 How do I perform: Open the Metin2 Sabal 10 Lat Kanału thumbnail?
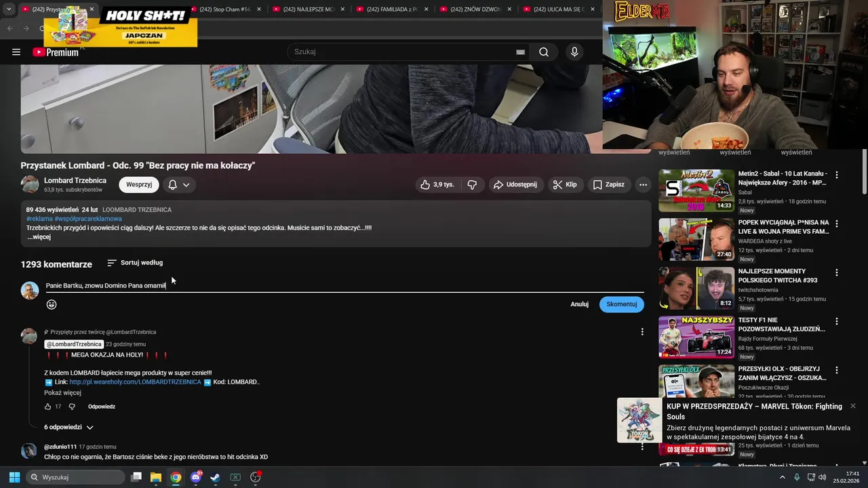click(696, 190)
